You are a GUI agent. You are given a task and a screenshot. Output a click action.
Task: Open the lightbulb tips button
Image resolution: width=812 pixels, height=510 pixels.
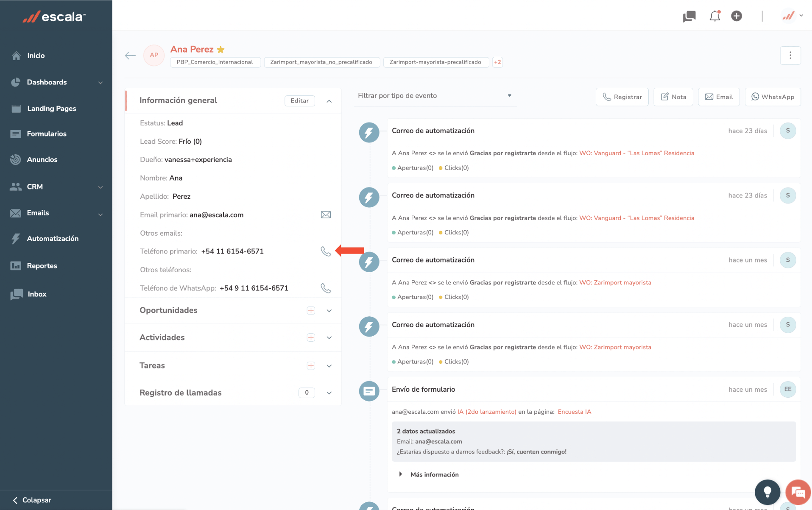(767, 492)
